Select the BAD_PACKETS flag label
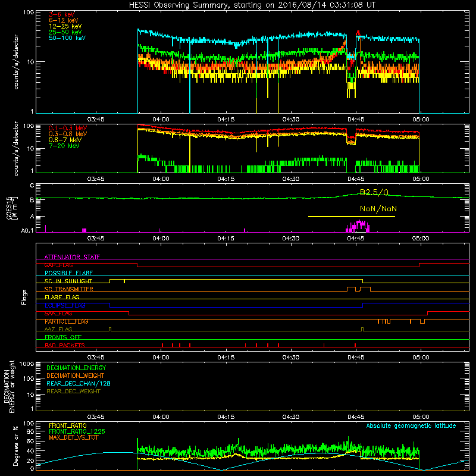This screenshot has height=476, width=476. tap(65, 345)
